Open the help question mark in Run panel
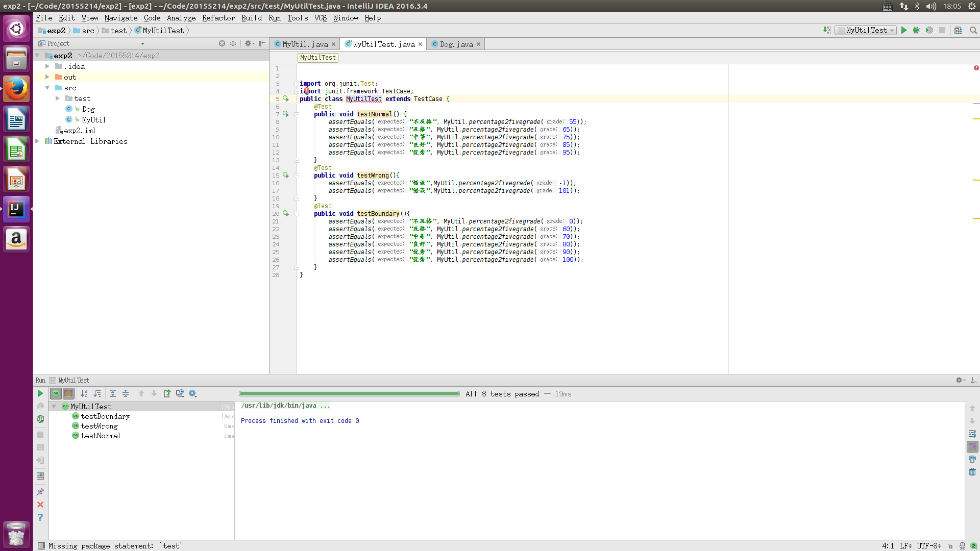980x551 pixels. [40, 517]
